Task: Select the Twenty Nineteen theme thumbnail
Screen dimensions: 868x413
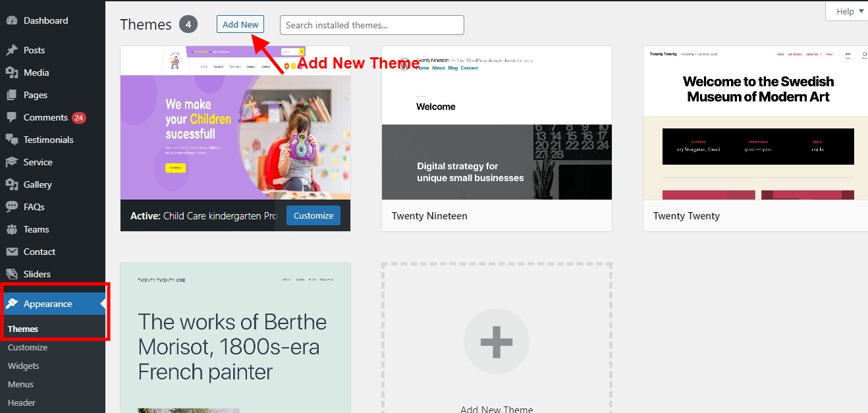Action: coord(497,123)
